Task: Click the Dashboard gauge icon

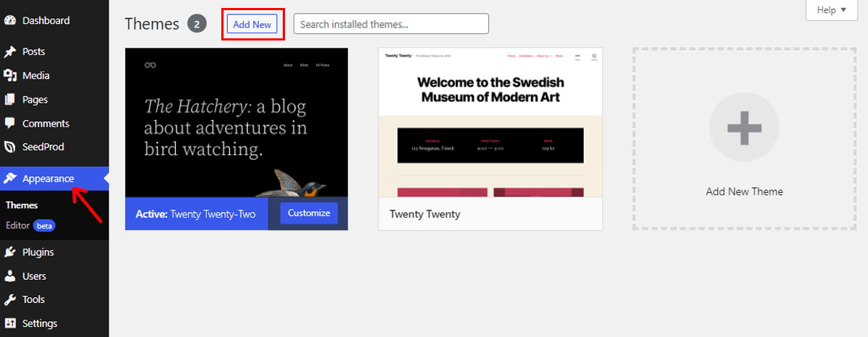Action: (10, 20)
